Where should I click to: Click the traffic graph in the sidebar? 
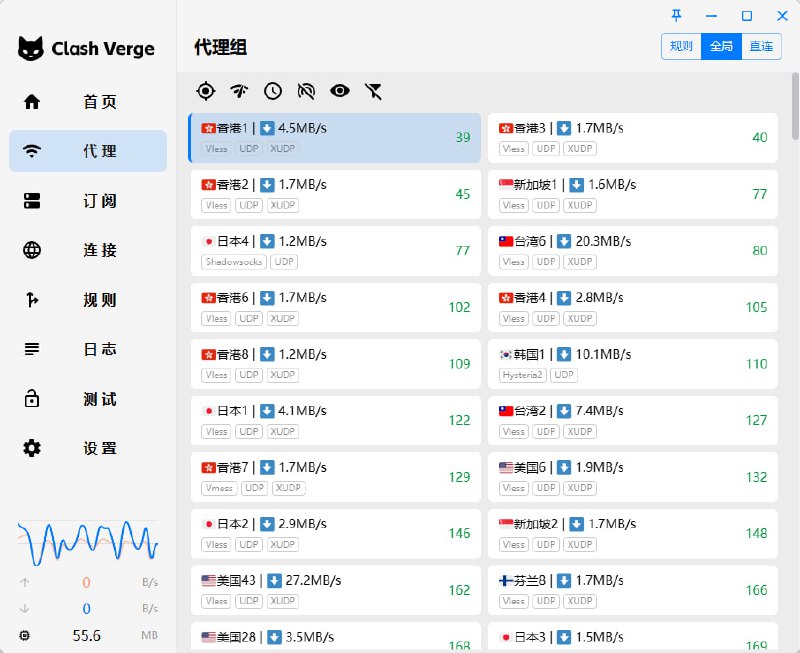coord(87,540)
